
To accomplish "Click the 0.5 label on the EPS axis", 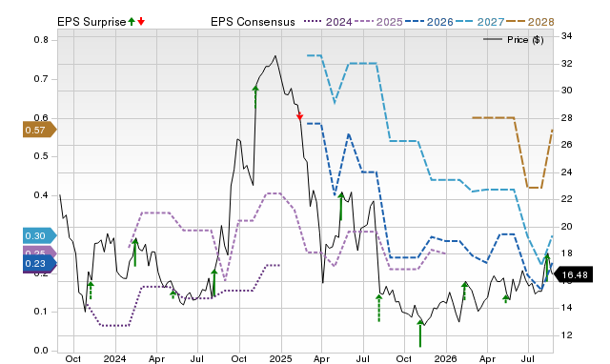I will 41,156.
